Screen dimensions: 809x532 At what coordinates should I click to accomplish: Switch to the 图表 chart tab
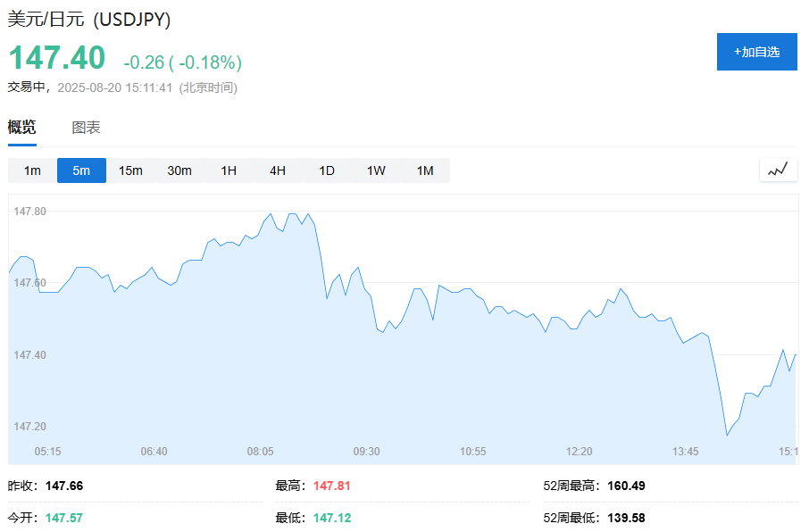tap(86, 127)
